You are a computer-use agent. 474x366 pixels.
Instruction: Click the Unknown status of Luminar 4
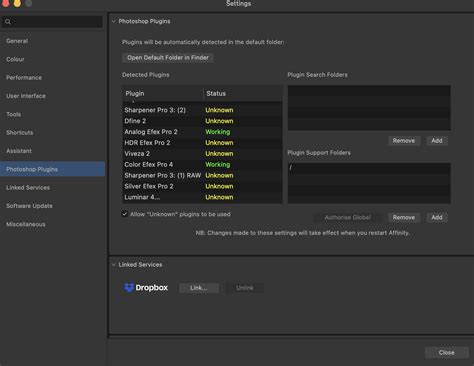tap(219, 197)
